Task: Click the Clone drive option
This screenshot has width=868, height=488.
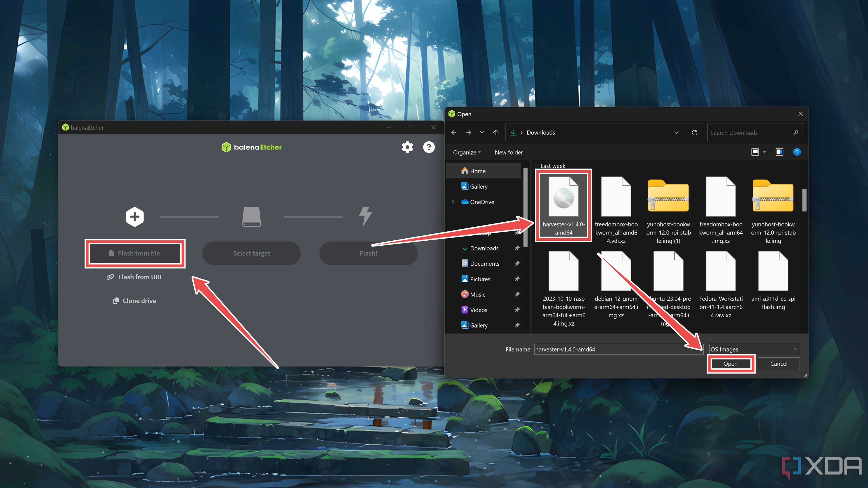Action: [x=136, y=300]
